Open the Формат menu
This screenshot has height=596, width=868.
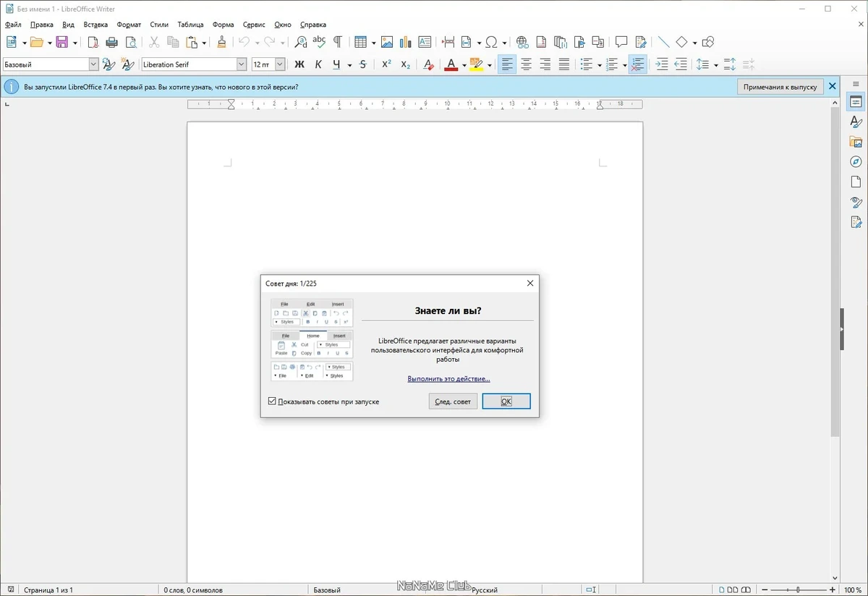(129, 24)
